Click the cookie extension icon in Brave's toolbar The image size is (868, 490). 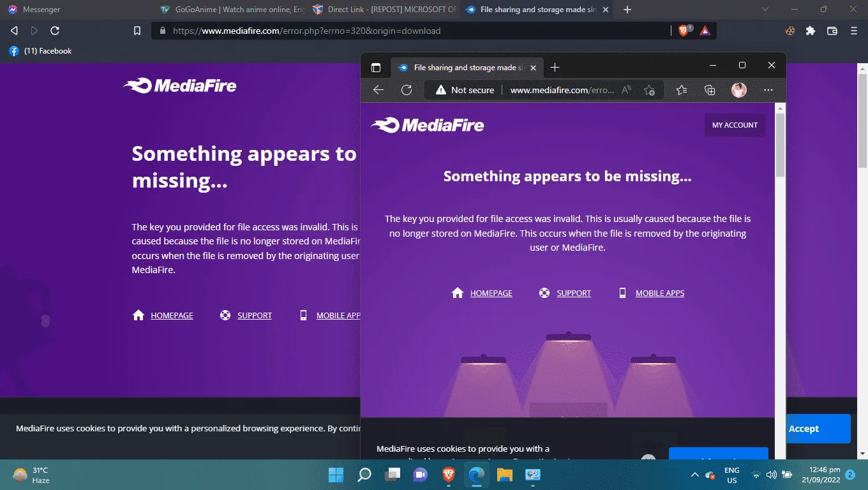(x=790, y=31)
